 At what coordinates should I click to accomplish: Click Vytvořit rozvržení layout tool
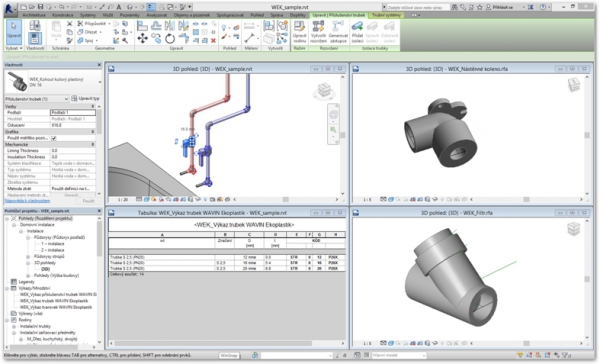pos(318,32)
